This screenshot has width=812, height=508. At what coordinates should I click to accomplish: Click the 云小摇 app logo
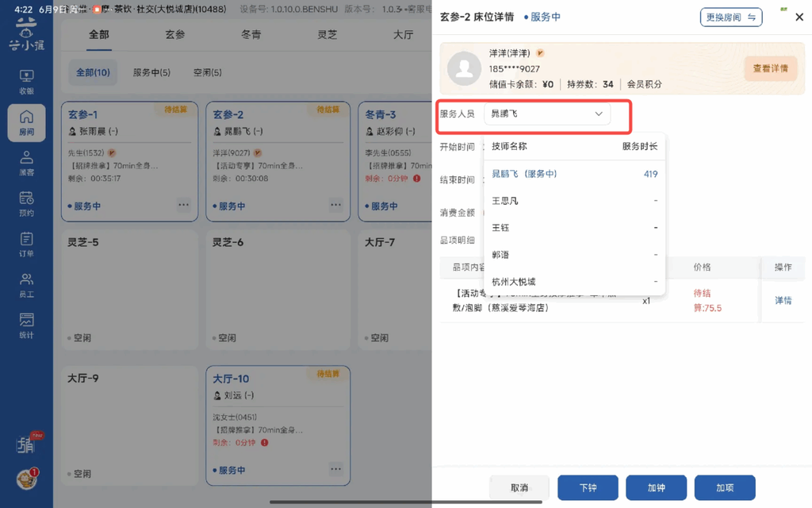[26, 34]
